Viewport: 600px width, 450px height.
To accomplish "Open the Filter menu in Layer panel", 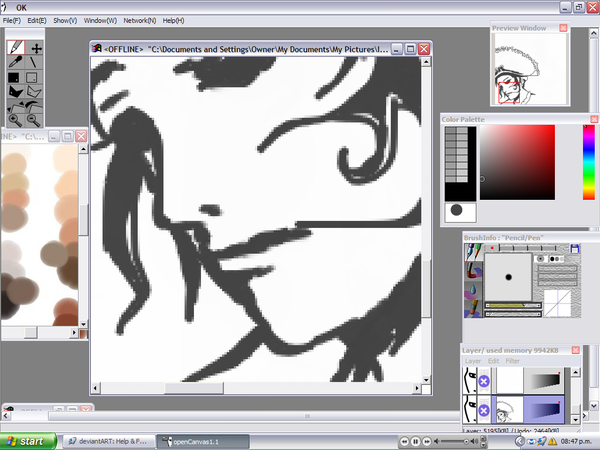I will [513, 361].
